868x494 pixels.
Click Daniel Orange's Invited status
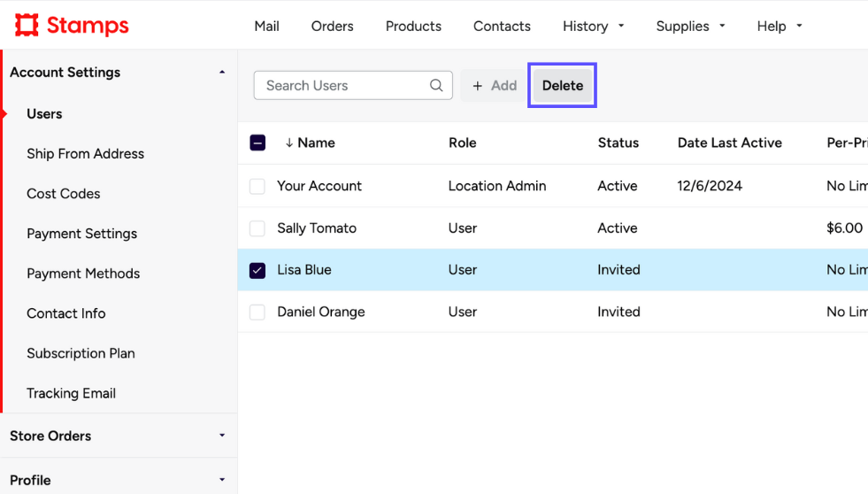pyautogui.click(x=618, y=312)
